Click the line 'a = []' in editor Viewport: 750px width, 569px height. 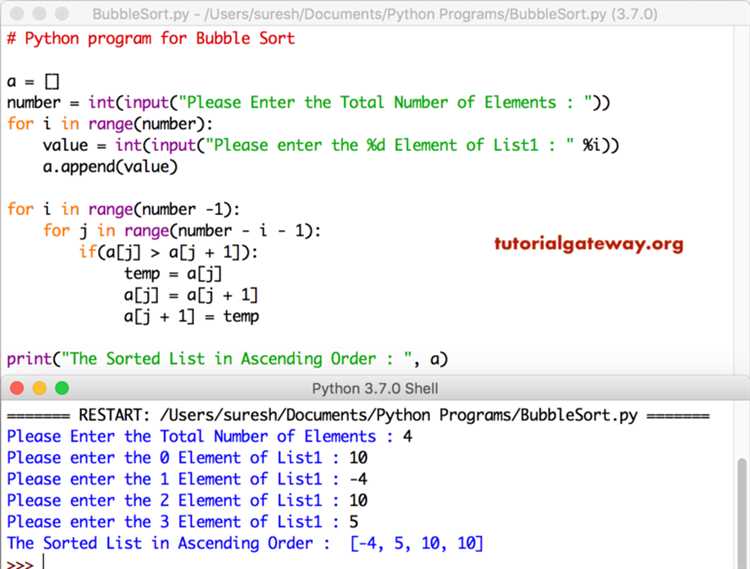(x=33, y=82)
